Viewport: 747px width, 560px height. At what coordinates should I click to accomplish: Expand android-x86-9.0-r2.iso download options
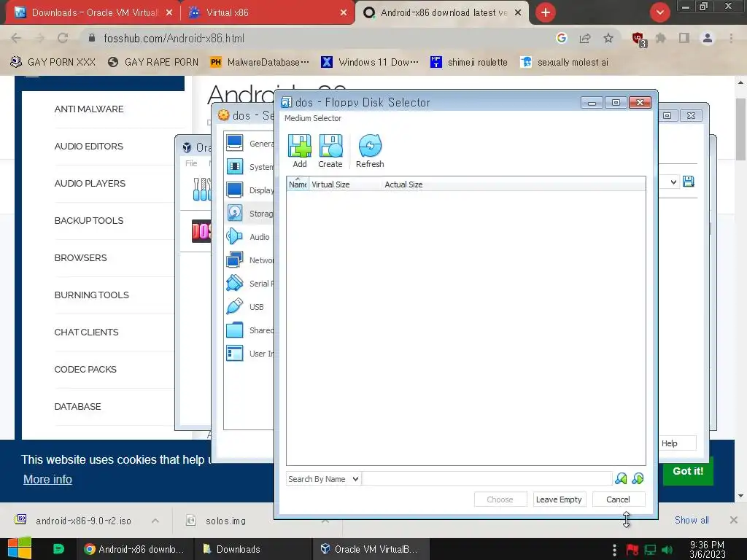tap(155, 521)
